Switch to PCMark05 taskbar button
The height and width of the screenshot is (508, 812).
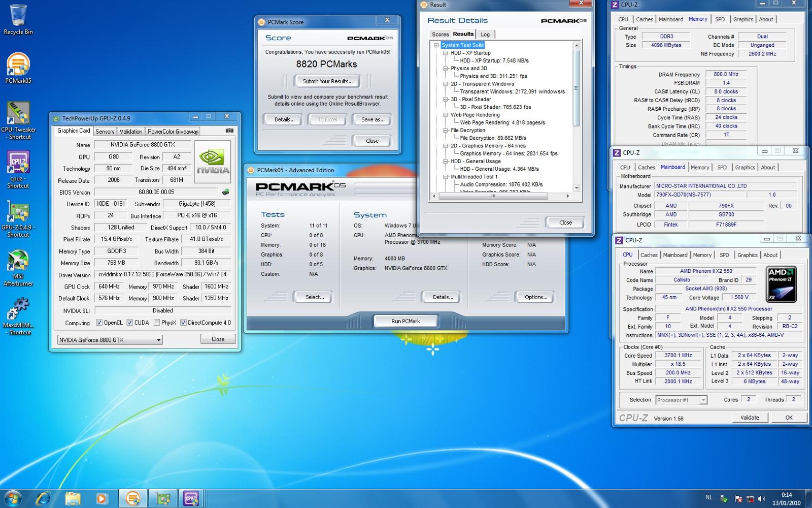133,498
